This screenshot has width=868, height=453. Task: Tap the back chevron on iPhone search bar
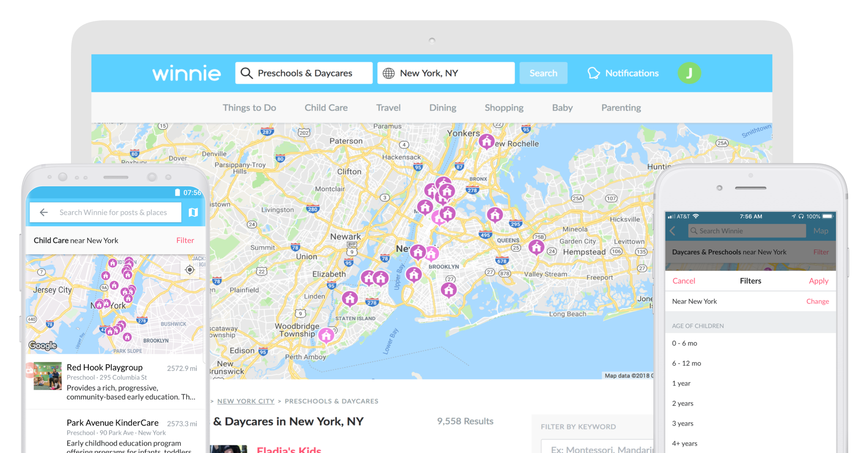[x=673, y=231]
